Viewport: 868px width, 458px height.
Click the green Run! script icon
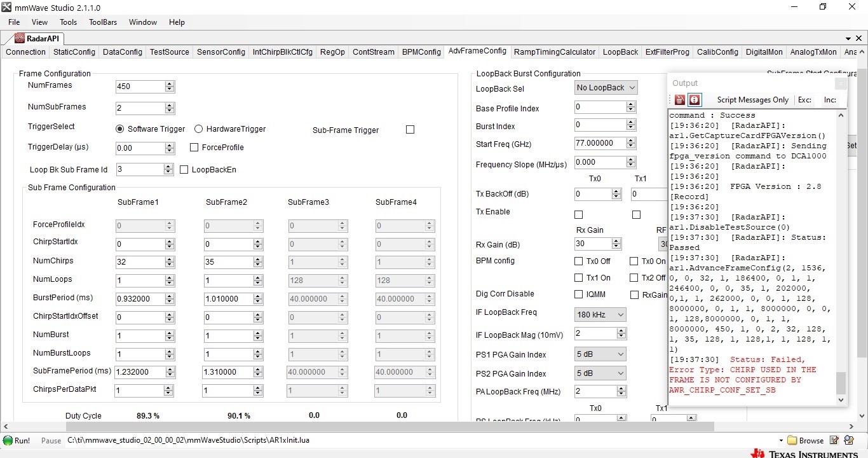[x=8, y=440]
